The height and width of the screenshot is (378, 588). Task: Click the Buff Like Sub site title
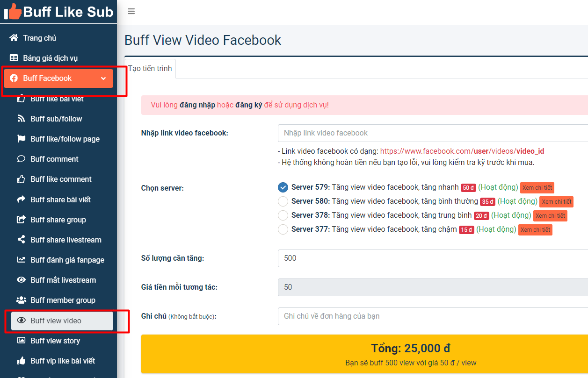coord(68,12)
